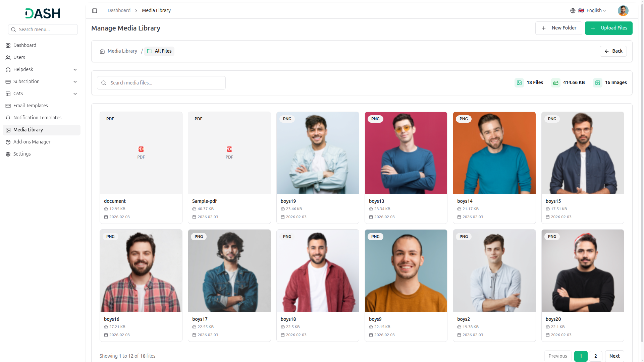Expand the Helpdesk menu chevron

tap(75, 70)
